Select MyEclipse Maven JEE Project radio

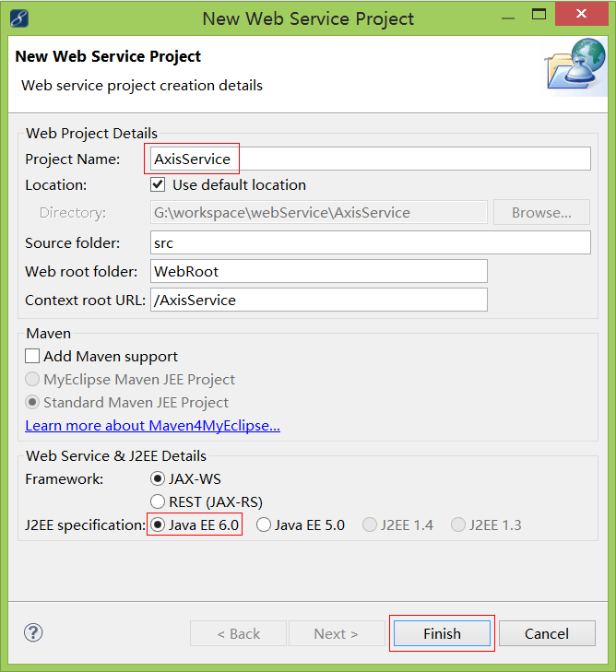[x=32, y=379]
